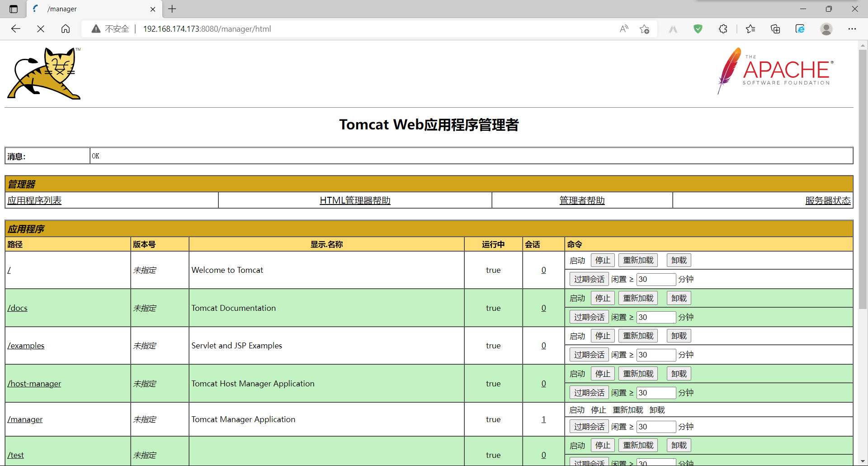Image resolution: width=868 pixels, height=466 pixels.
Task: Click session count 0 for /docs
Action: coord(543,308)
